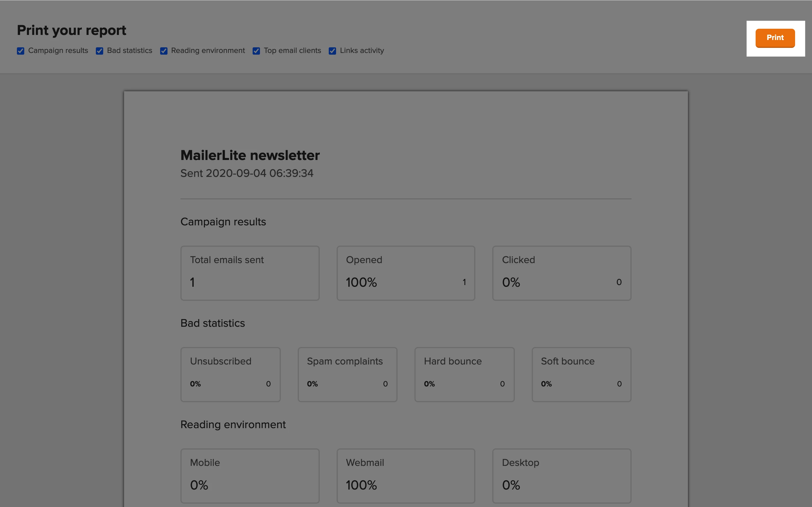Screen dimensions: 812x507
Task: Select the Unsubscribed statistics box
Action: (231, 374)
